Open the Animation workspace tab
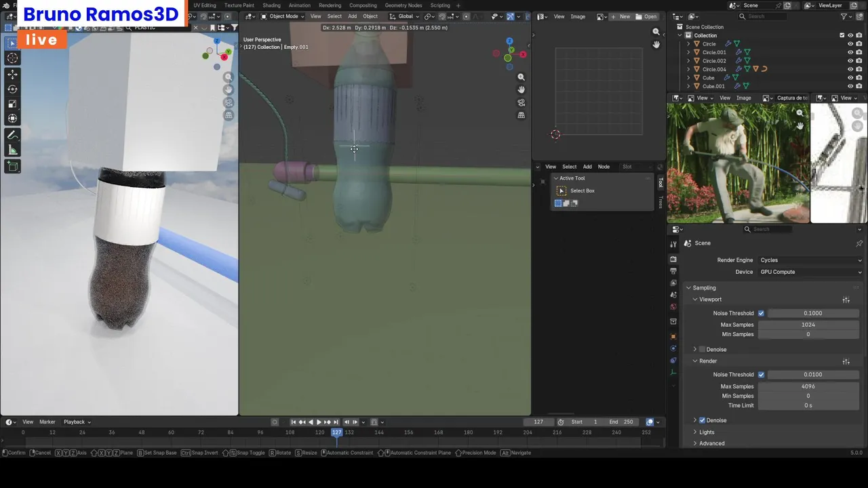Screen dimensions: 868x488 coord(299,5)
